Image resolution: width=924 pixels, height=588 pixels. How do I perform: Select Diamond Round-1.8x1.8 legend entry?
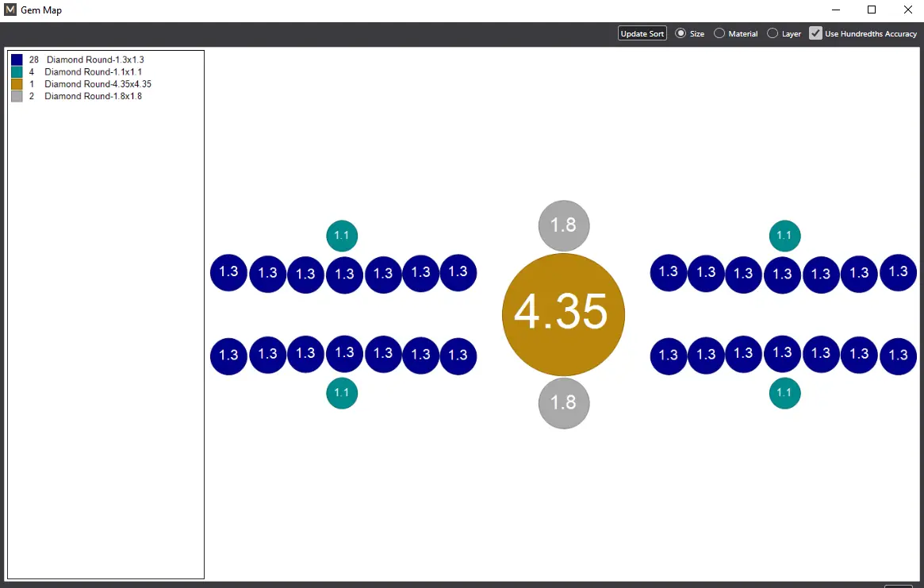coord(93,96)
